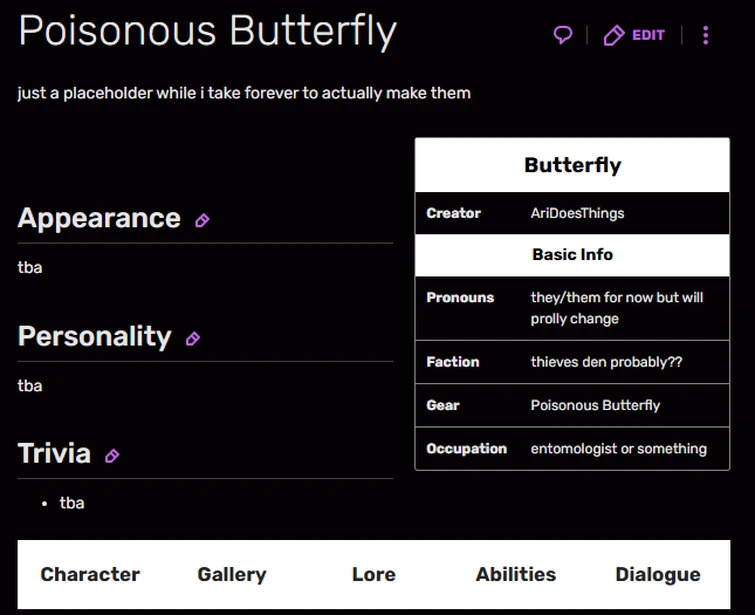755x615 pixels.
Task: Switch to the Character tab
Action: point(90,574)
